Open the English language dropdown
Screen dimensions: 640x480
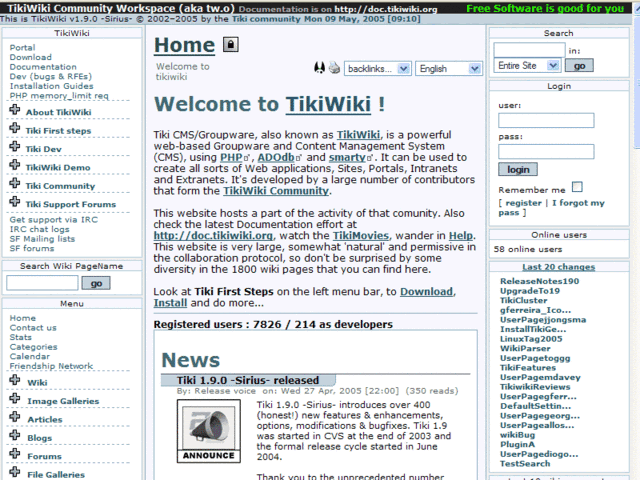445,69
